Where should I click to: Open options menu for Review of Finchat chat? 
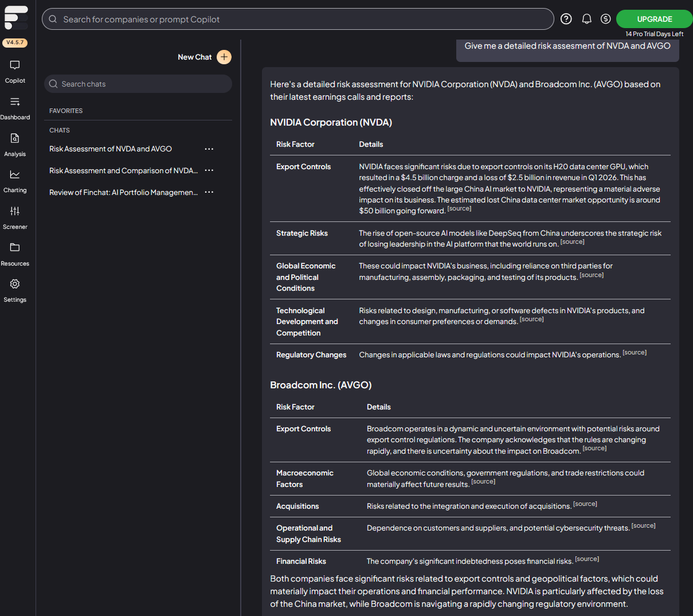pos(209,192)
